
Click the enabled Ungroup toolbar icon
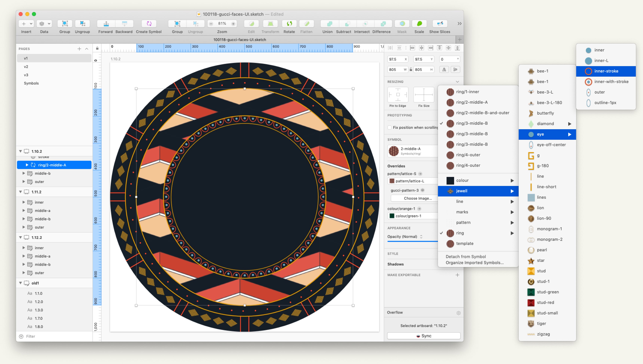pyautogui.click(x=82, y=23)
